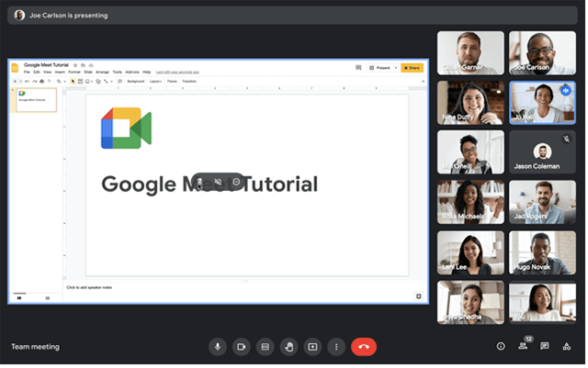The image size is (588, 368).
Task: Leave call with the red hang-up button
Action: (364, 347)
